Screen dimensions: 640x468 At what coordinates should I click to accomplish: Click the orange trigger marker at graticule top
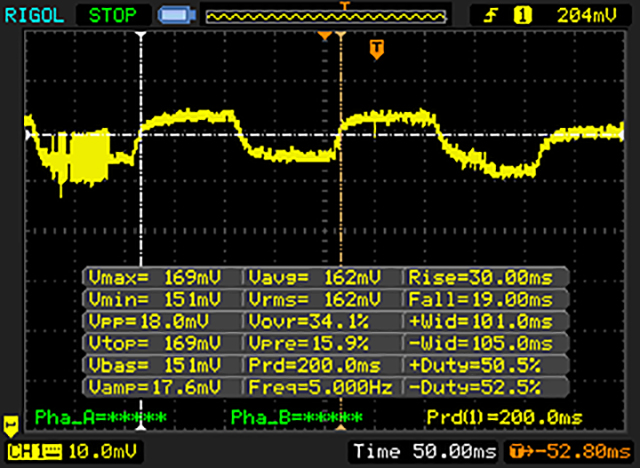click(324, 36)
